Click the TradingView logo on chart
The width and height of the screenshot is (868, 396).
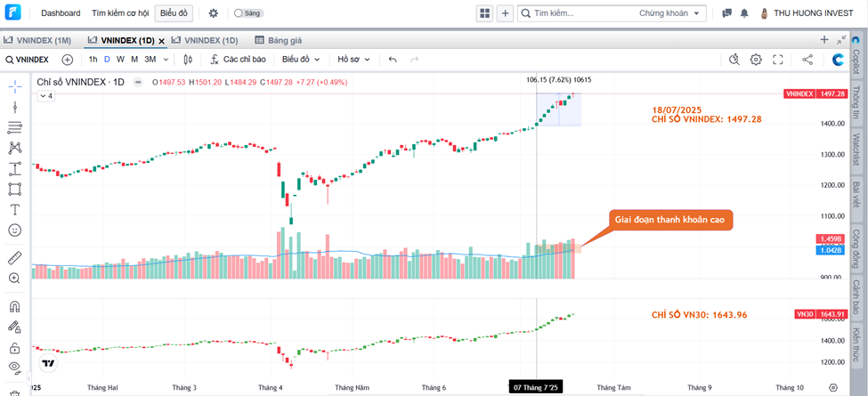coord(49,363)
